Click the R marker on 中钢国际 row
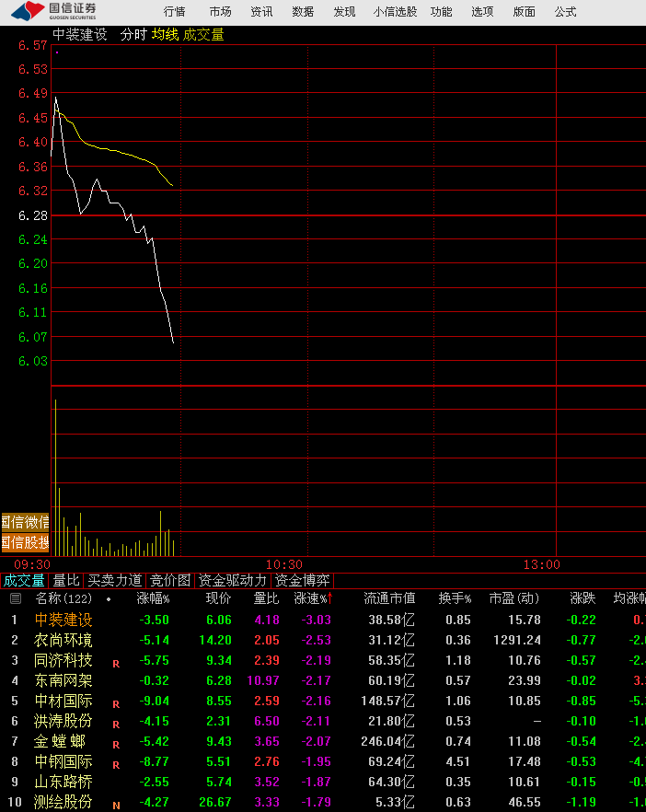Viewport: 646px width, 812px height. click(x=116, y=765)
